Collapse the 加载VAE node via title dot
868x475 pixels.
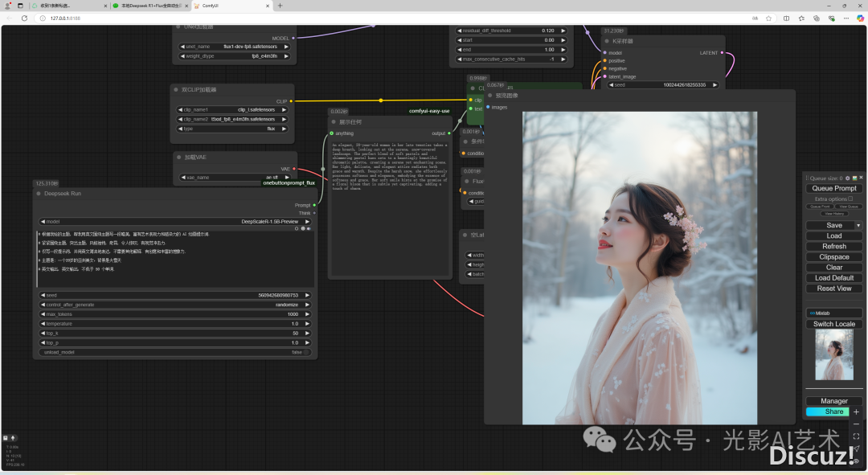[x=178, y=158]
